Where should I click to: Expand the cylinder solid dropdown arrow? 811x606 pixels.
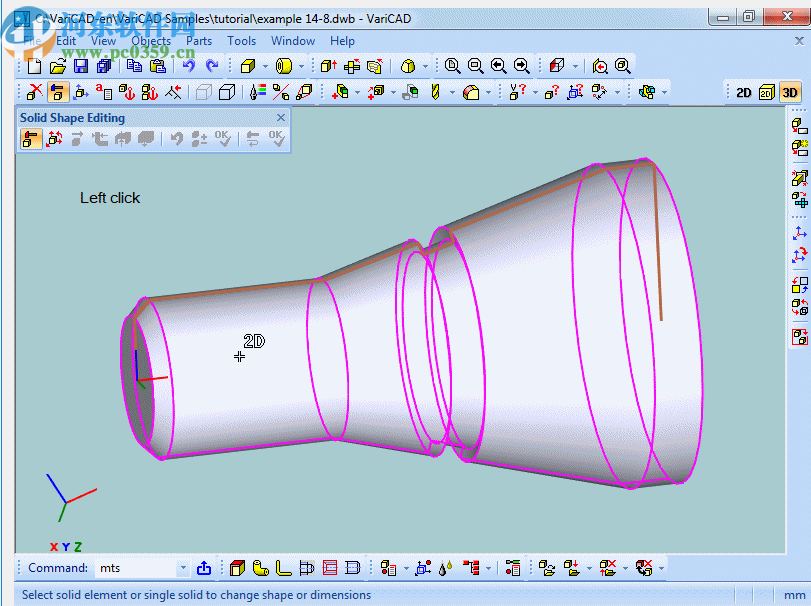pos(301,66)
